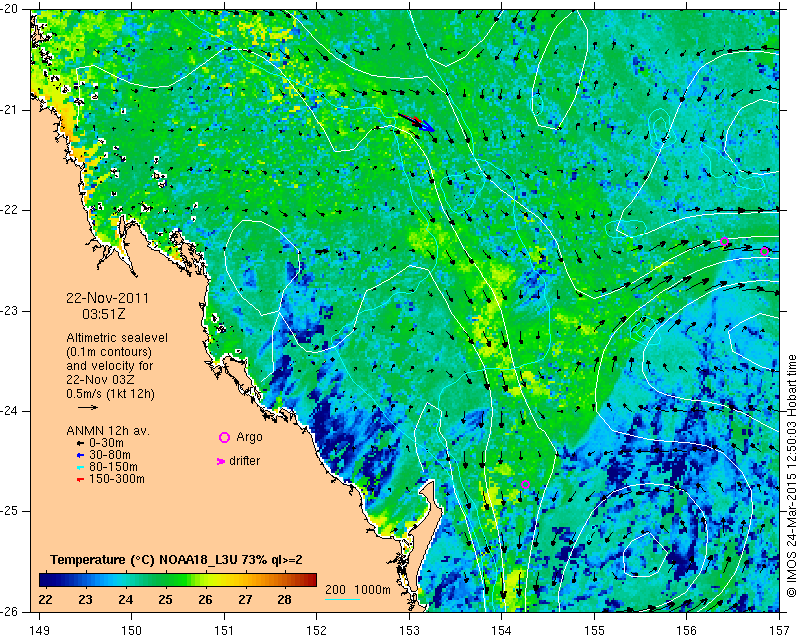Click the '200' bathymetry depth label
The image size is (800, 640).
pyautogui.click(x=335, y=590)
